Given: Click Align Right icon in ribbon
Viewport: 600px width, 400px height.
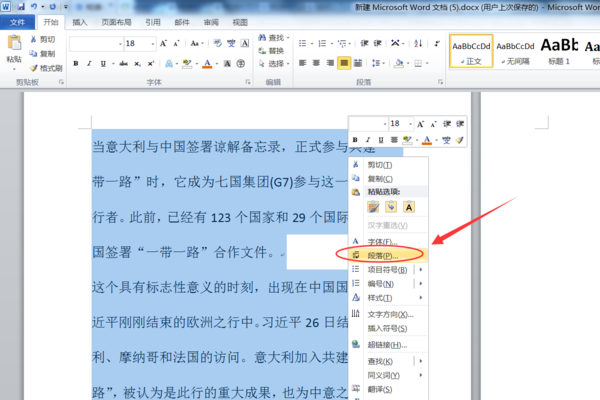Looking at the screenshot, I should (330, 63).
